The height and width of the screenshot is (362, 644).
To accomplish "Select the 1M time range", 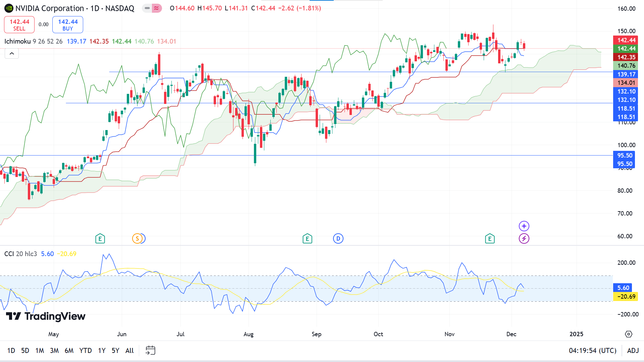I will click(x=40, y=351).
